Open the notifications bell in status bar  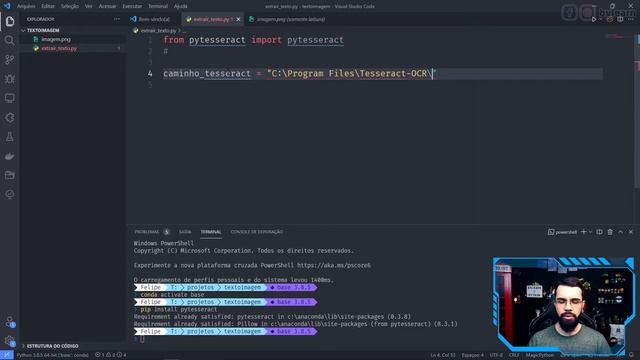pyautogui.click(x=631, y=355)
